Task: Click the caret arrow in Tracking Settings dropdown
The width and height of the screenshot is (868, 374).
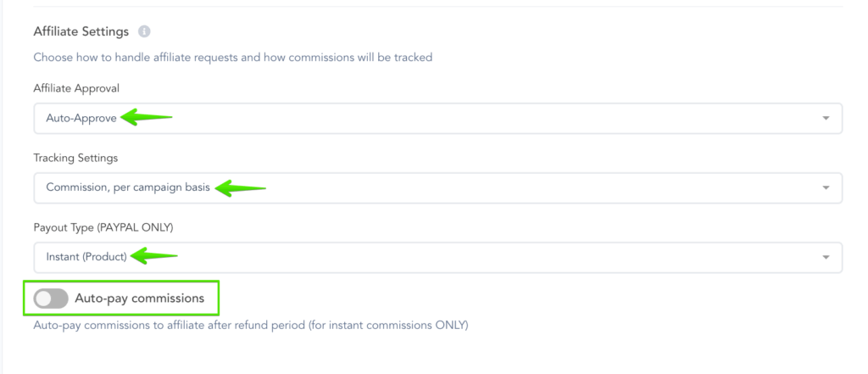Action: [x=826, y=188]
